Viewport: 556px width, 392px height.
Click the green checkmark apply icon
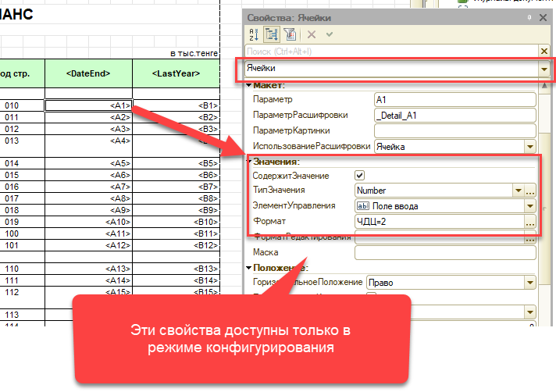[x=329, y=34]
